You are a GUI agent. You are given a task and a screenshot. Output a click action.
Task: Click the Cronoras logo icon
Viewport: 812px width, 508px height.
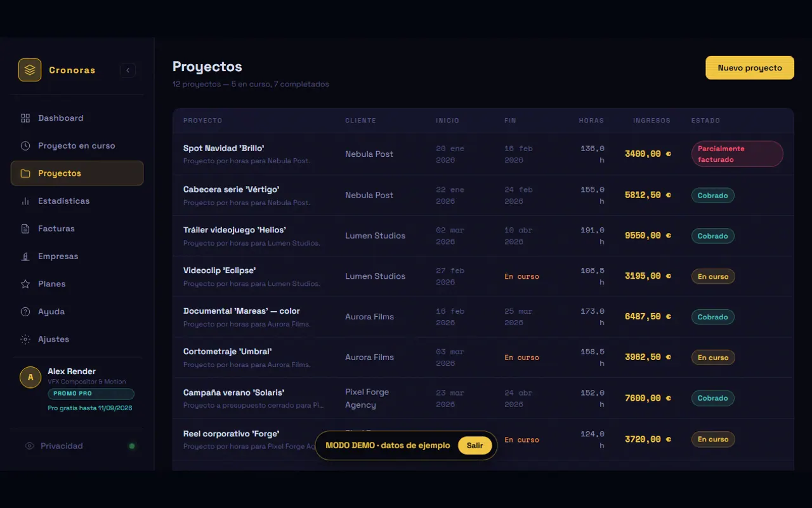click(30, 70)
